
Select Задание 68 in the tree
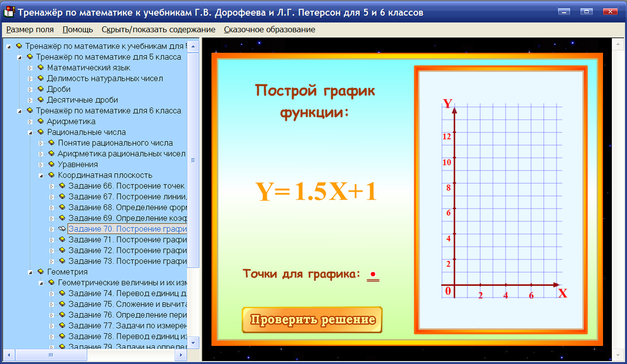point(118,207)
